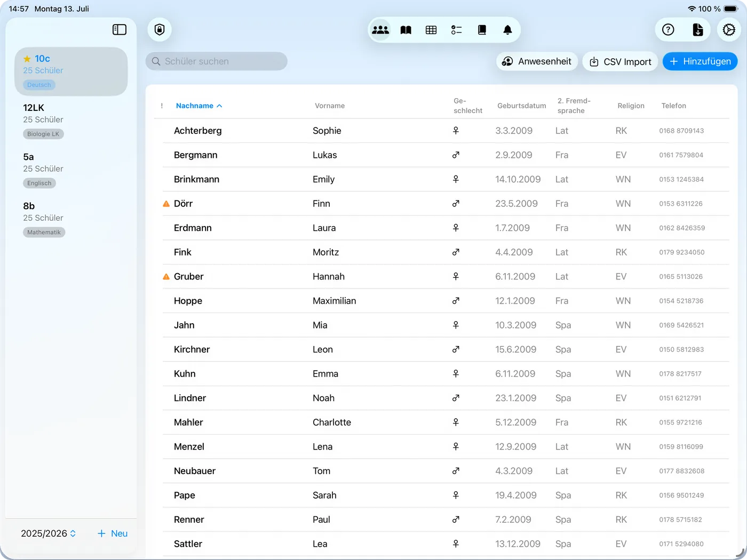Viewport: 747px width, 560px height.
Task: Select first name Emily
Action: pos(323,179)
